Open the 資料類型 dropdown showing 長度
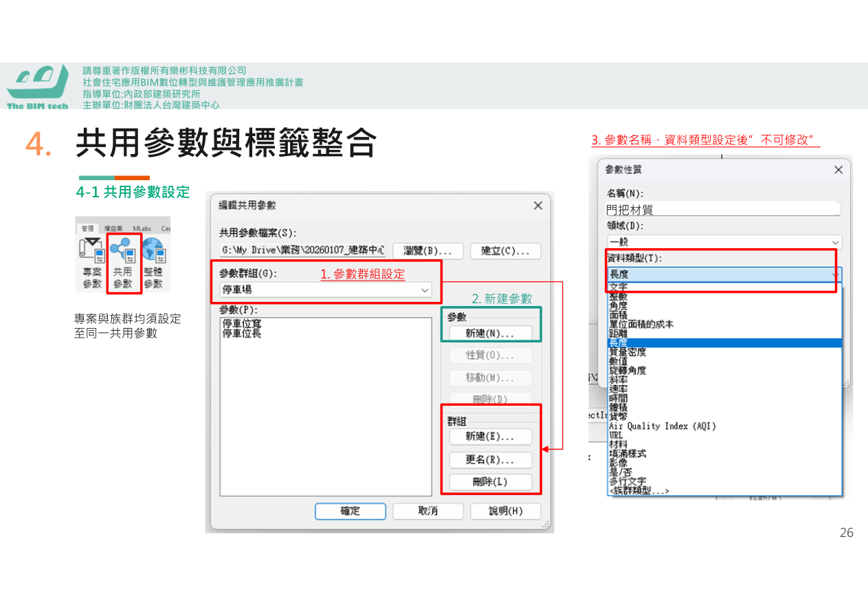The height and width of the screenshot is (614, 868). [x=724, y=274]
